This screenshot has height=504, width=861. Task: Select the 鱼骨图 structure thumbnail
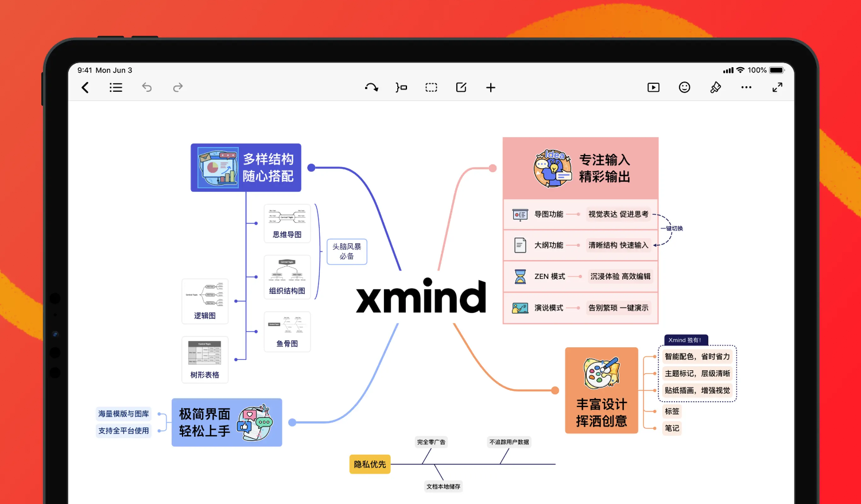(287, 331)
